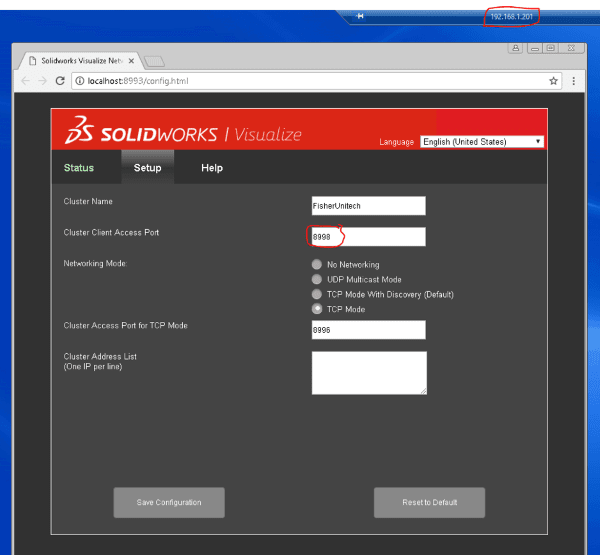Go back using the browser back arrow

pos(26,81)
